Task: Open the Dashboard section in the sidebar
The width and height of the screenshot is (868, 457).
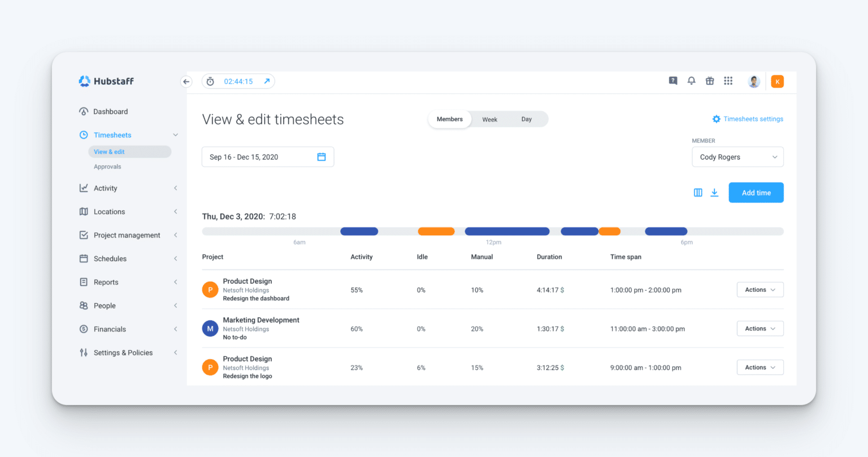Action: pos(110,111)
